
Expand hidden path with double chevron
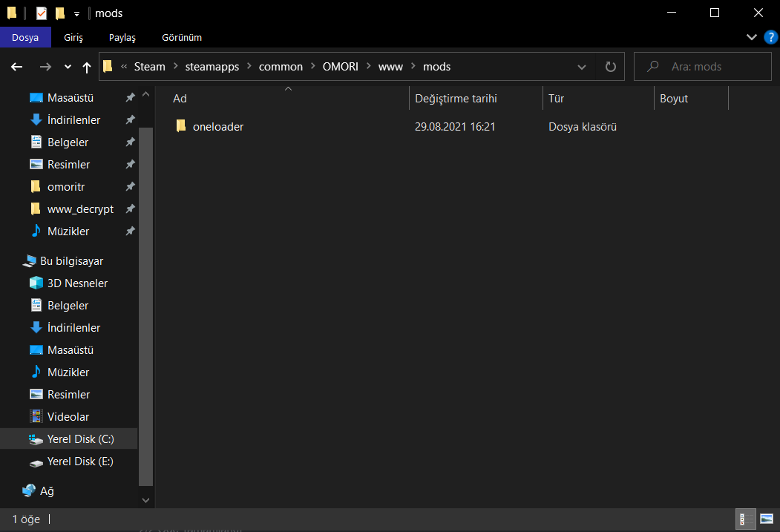click(x=124, y=67)
